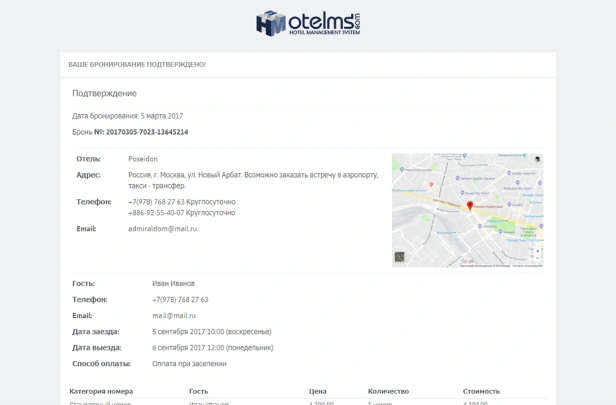The image size is (616, 405).
Task: Click hotel phone +7(978) 768 27 63 Круглосуточно
Action: (182, 202)
